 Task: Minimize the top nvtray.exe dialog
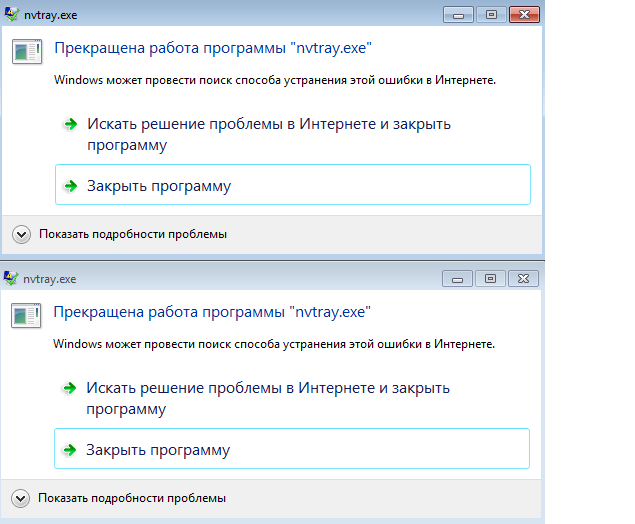point(458,15)
